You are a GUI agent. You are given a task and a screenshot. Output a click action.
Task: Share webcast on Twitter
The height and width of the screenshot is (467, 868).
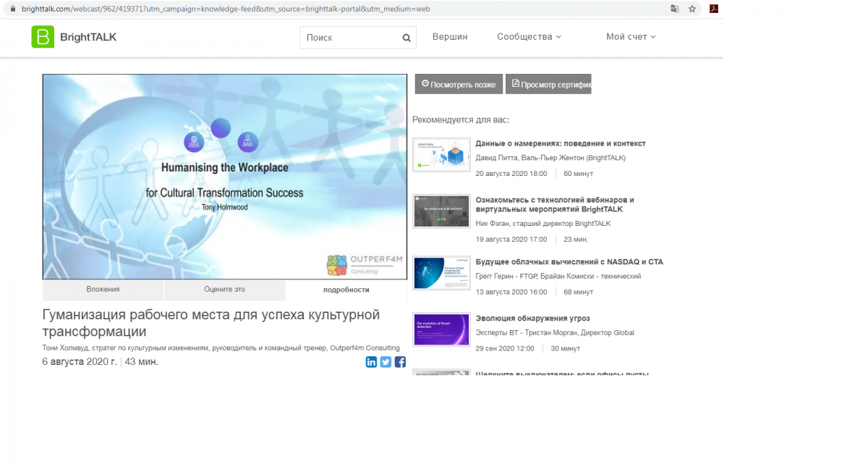point(386,362)
